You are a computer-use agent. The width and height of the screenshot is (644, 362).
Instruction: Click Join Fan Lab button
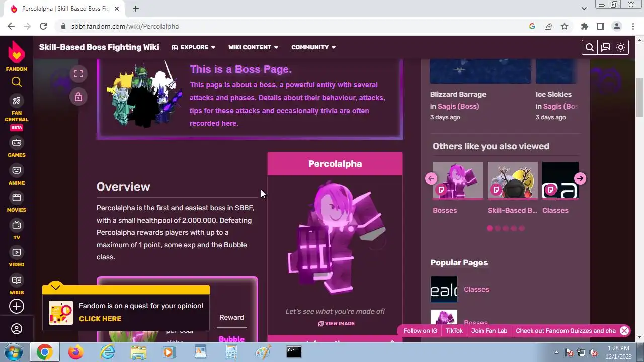tap(489, 331)
